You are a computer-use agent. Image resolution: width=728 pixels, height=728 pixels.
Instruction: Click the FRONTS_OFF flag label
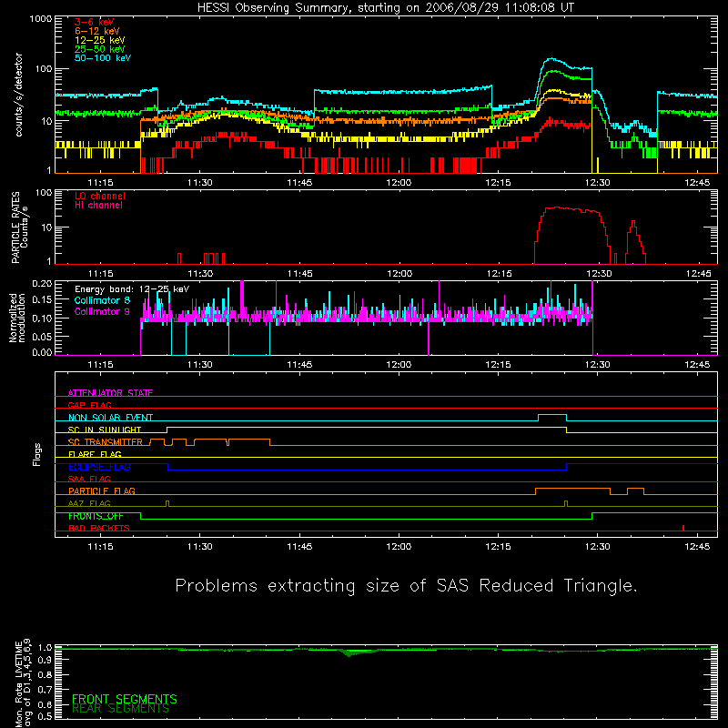point(96,516)
